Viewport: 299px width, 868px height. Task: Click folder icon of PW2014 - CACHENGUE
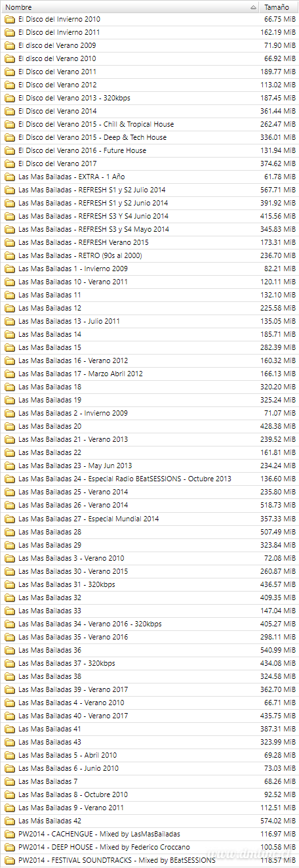pyautogui.click(x=9, y=834)
